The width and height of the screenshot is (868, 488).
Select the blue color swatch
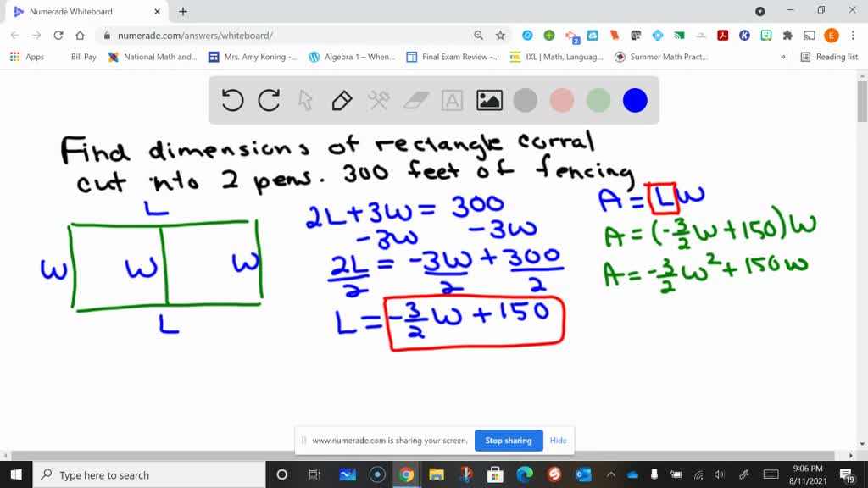[635, 100]
